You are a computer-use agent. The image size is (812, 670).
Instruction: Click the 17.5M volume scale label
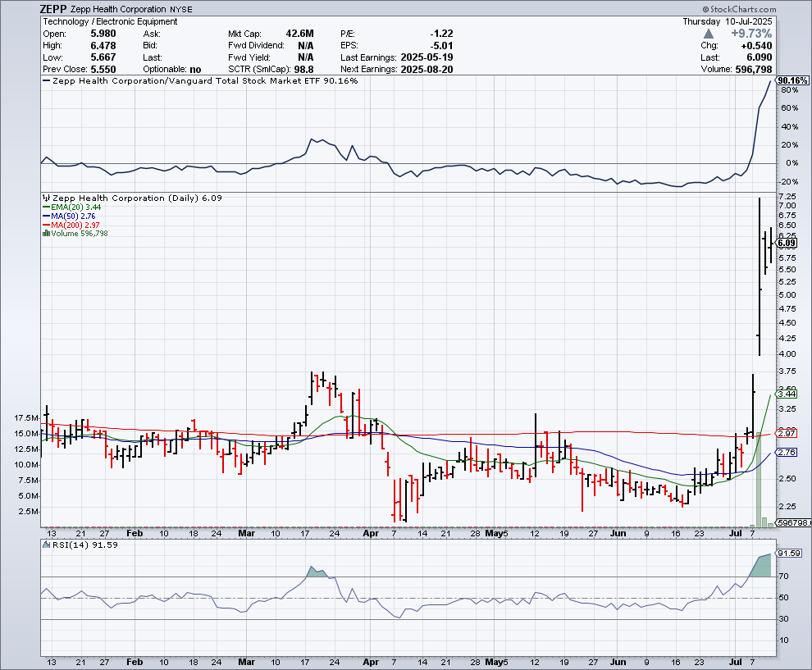click(x=26, y=418)
